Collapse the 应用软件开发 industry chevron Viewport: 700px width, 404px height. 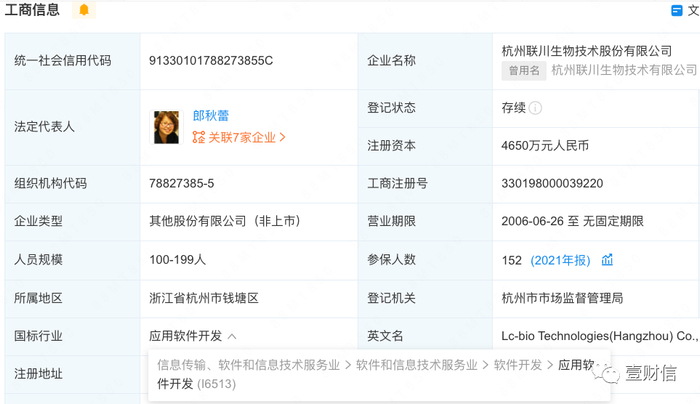click(x=232, y=336)
